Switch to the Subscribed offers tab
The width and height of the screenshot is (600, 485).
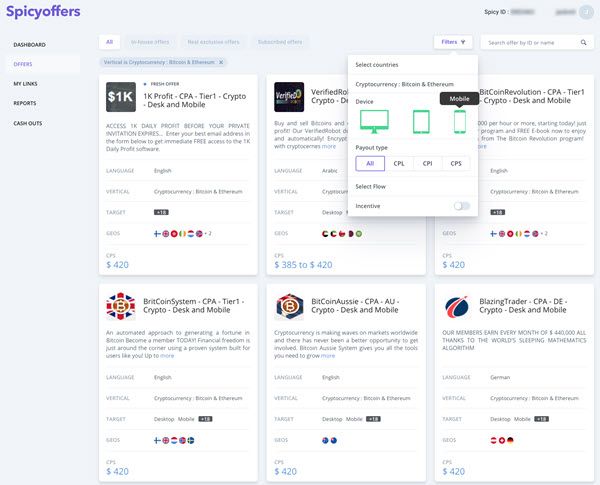[280, 42]
